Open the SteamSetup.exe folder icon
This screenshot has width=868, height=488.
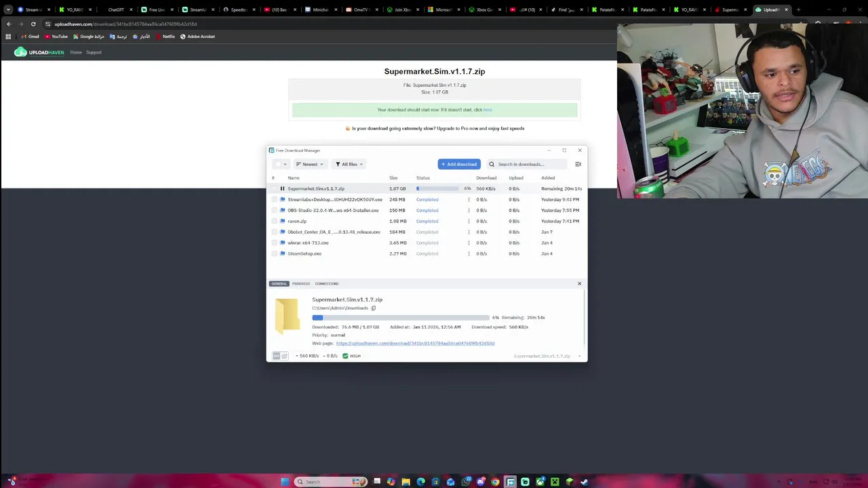(283, 253)
